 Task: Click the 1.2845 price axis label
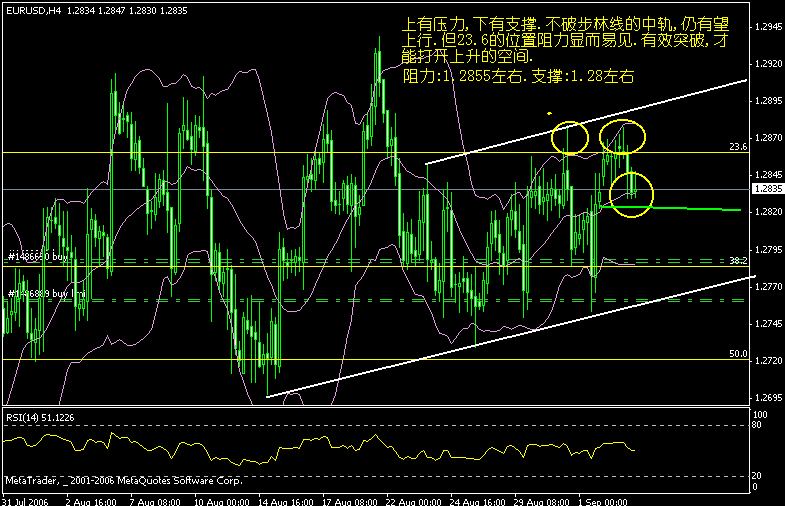point(768,175)
